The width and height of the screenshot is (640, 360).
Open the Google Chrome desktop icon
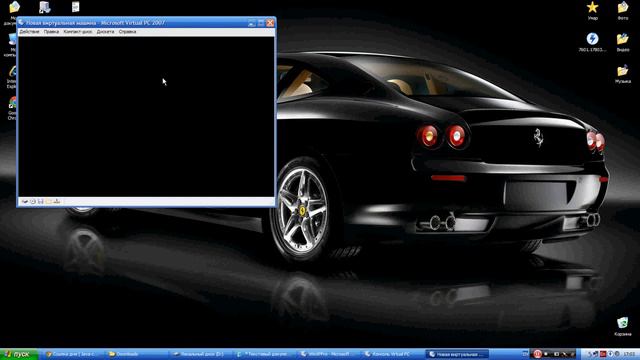pos(12,102)
